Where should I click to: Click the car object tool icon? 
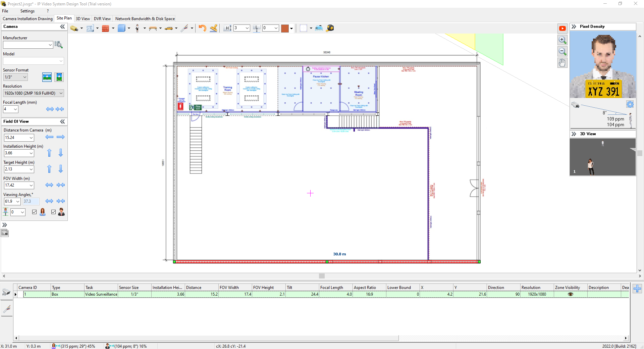[x=169, y=28]
